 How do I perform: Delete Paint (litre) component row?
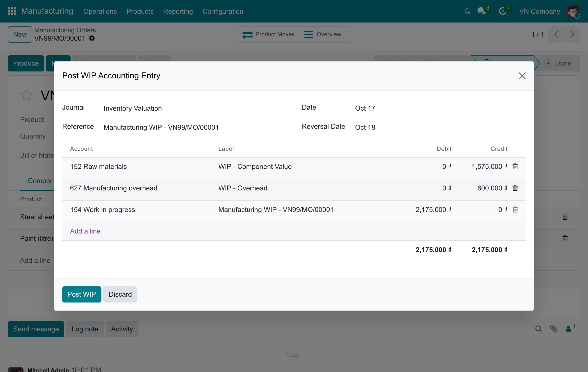[565, 238]
